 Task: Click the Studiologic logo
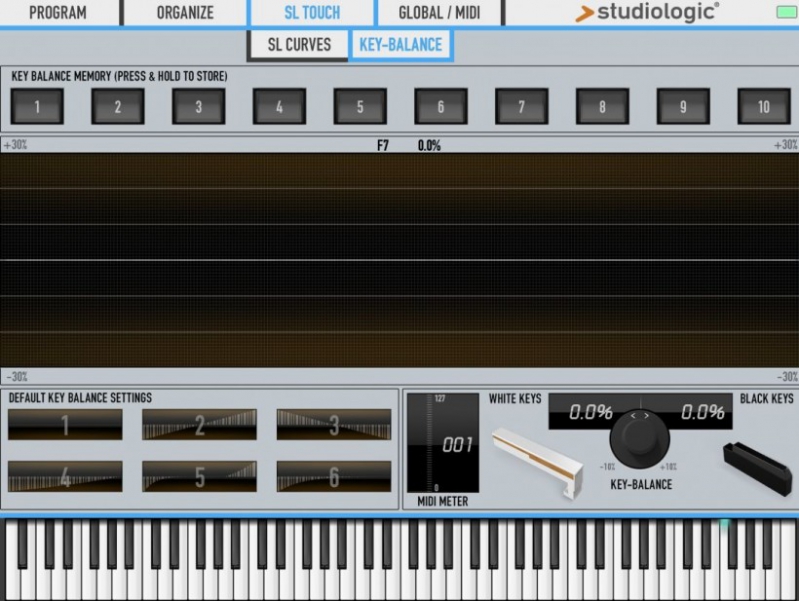pos(647,12)
